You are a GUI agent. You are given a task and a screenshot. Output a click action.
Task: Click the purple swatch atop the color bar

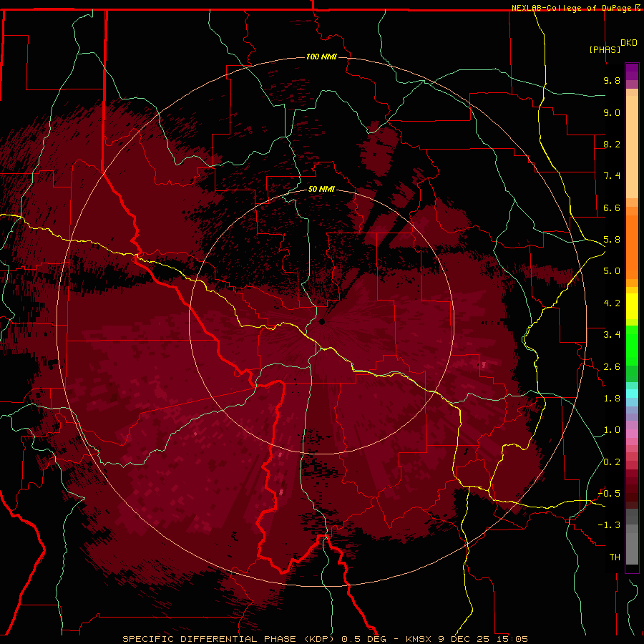(x=632, y=72)
